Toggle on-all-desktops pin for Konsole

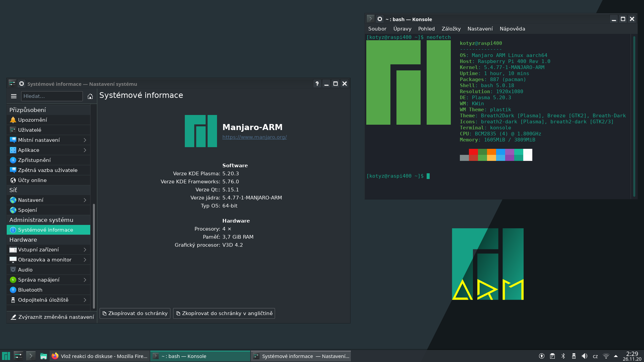click(380, 19)
